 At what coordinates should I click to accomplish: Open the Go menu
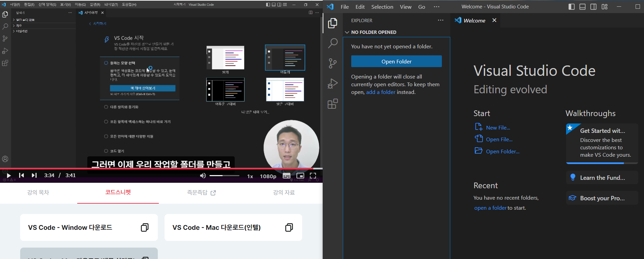pyautogui.click(x=422, y=7)
